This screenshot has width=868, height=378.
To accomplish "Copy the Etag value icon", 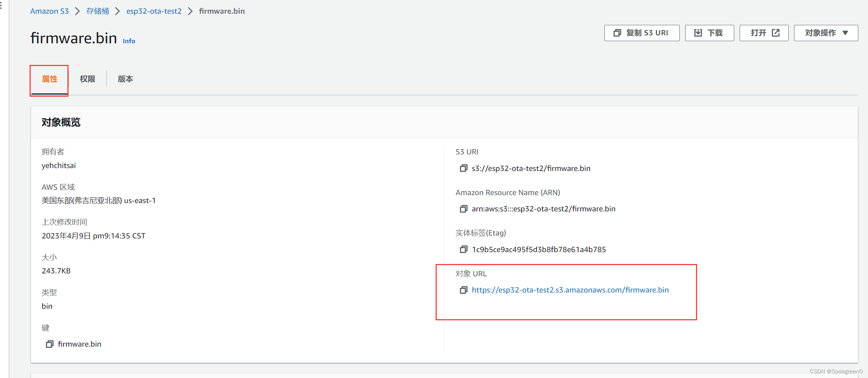I will pos(463,250).
